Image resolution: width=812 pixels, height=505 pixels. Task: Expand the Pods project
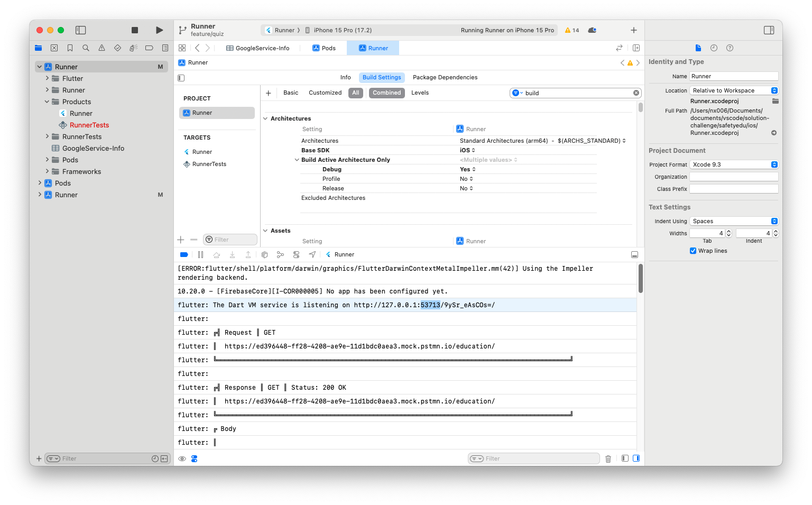40,183
